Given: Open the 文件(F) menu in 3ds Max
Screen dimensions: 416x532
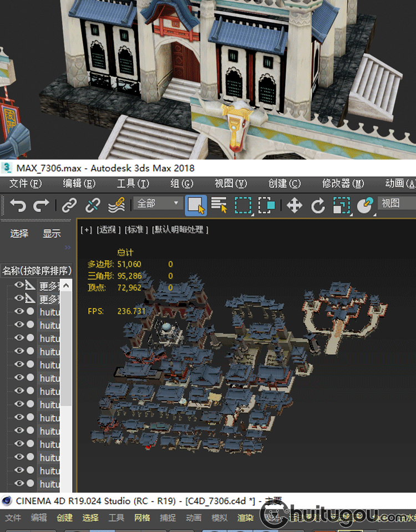Looking at the screenshot, I should 26,183.
